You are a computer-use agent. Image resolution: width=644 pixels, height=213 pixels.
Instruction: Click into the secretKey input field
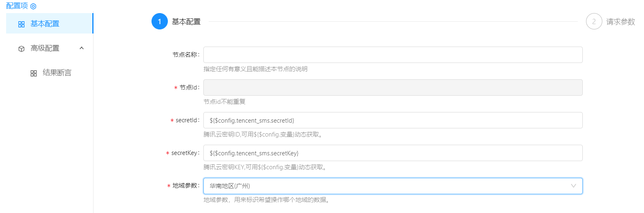(393, 153)
